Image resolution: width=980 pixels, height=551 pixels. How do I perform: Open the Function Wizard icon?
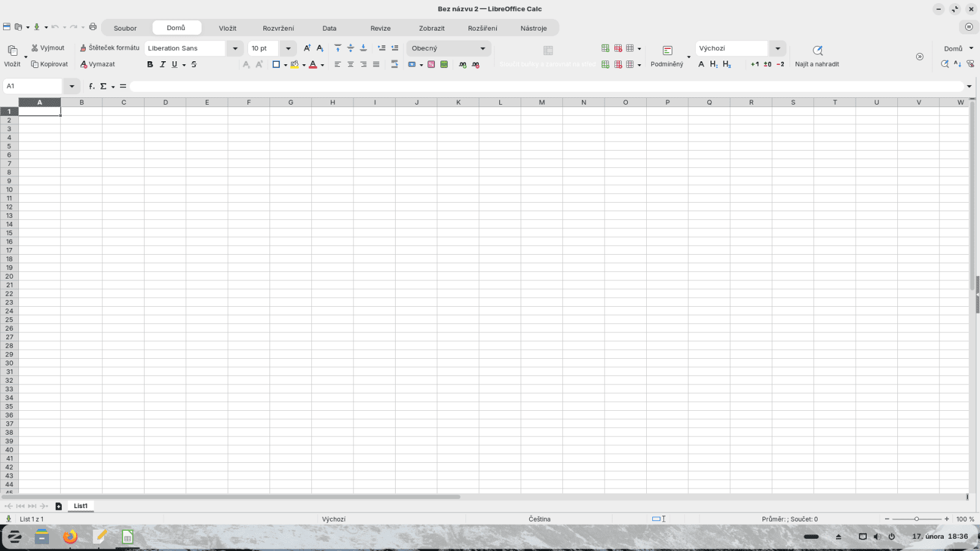coord(91,86)
